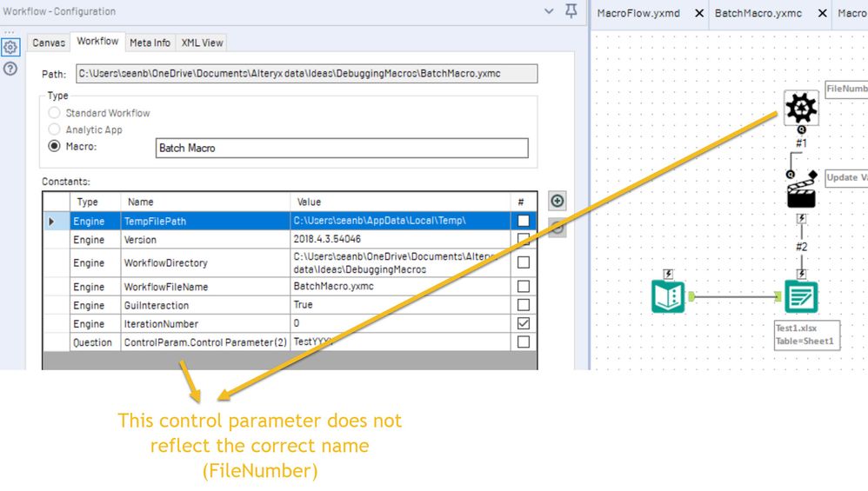
Task: Click the #1 connection label
Action: [x=801, y=143]
